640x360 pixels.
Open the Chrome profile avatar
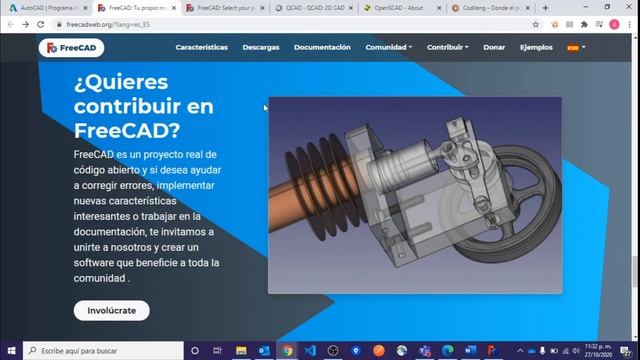tap(614, 24)
